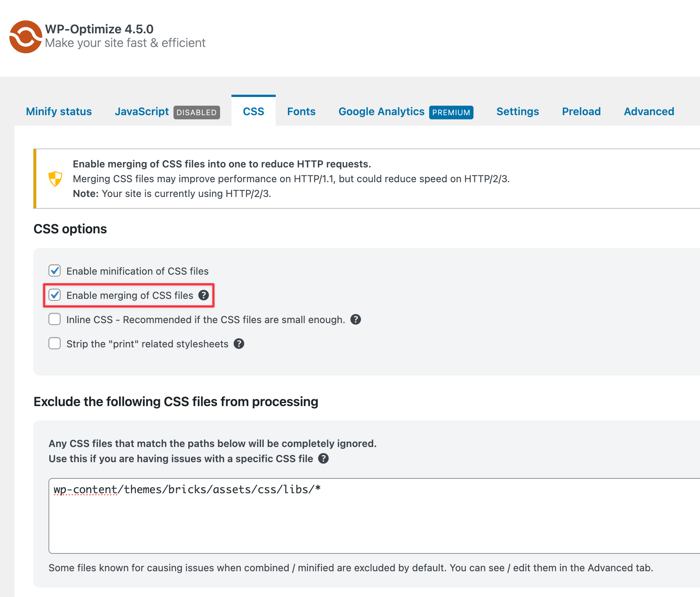Open the Google Analytics tab
700x597 pixels.
(x=381, y=111)
